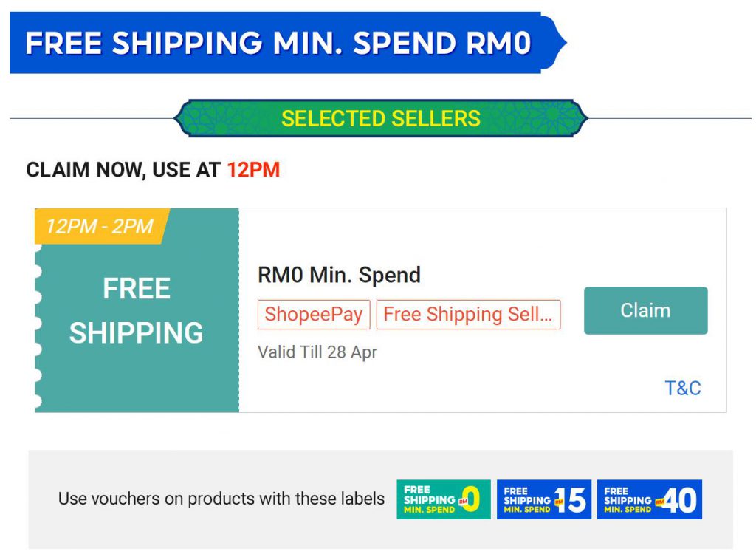Click the CLAIM NOW, USE AT heading
This screenshot has height=557, width=756.
[x=123, y=170]
